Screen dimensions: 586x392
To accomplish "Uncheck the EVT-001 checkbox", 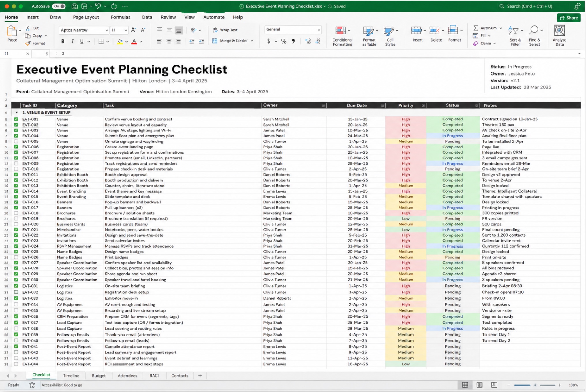I will tap(16, 119).
